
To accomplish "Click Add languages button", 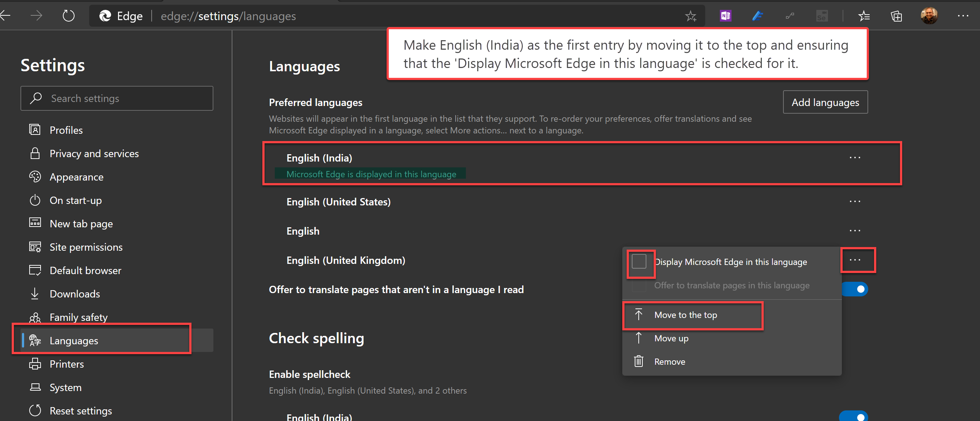I will (825, 102).
